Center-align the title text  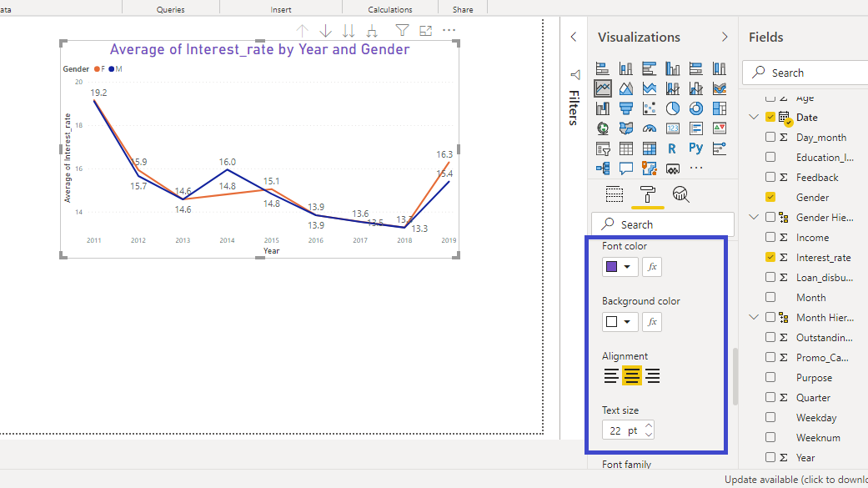(x=632, y=376)
